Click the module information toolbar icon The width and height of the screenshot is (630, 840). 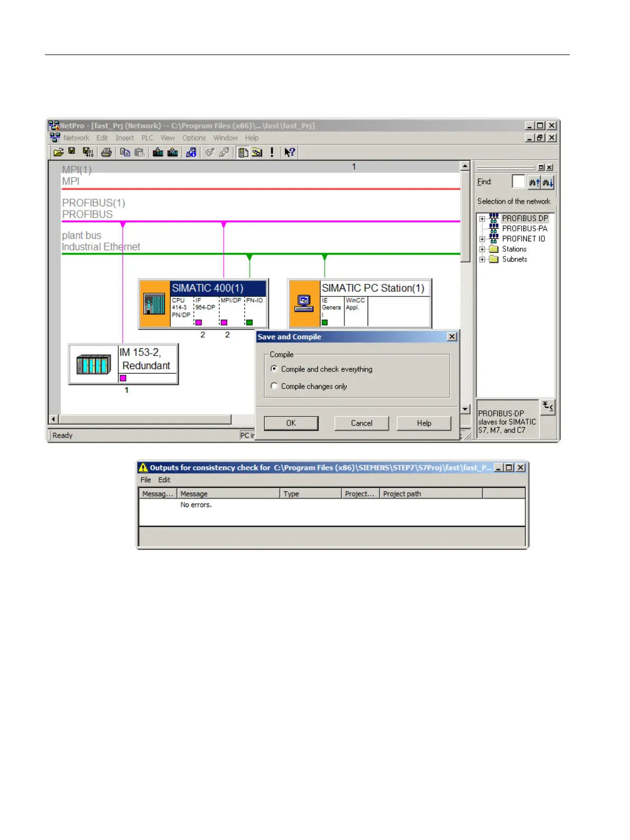coord(191,152)
